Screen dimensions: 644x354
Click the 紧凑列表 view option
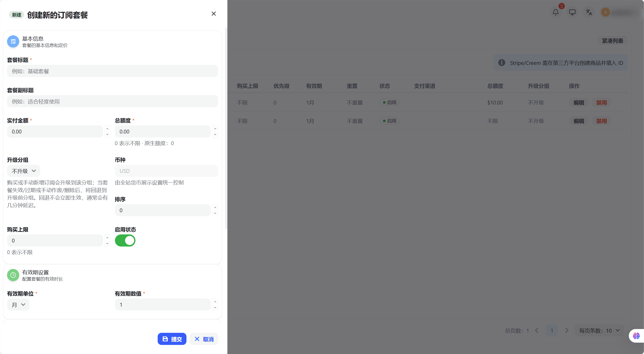click(x=612, y=41)
